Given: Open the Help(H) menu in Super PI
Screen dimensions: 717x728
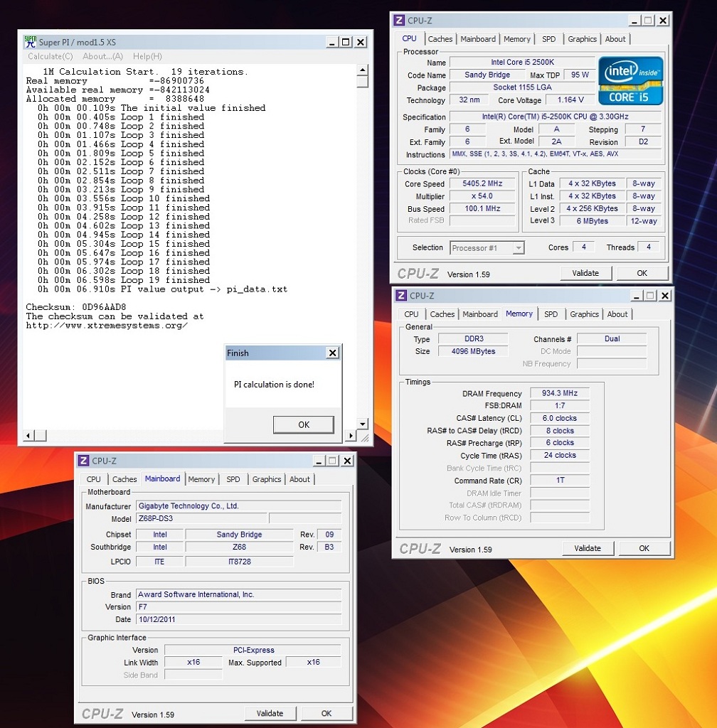Looking at the screenshot, I should pyautogui.click(x=147, y=56).
